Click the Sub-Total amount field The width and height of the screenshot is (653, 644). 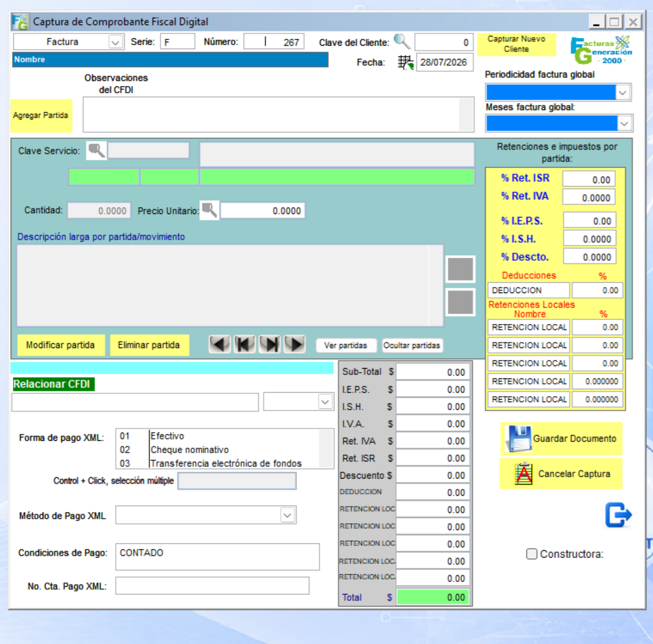433,372
